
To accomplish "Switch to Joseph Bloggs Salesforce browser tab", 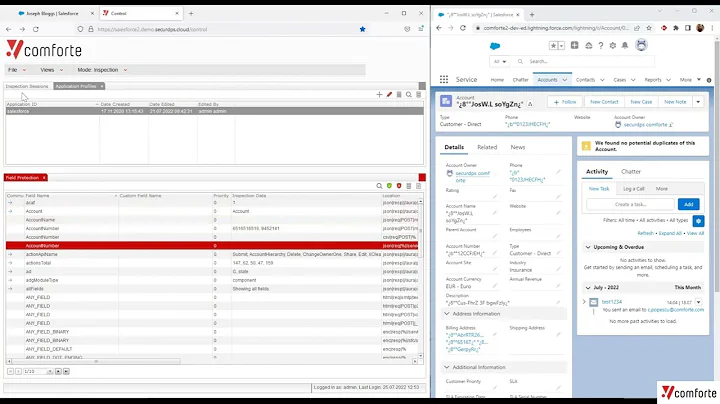I will (x=51, y=13).
